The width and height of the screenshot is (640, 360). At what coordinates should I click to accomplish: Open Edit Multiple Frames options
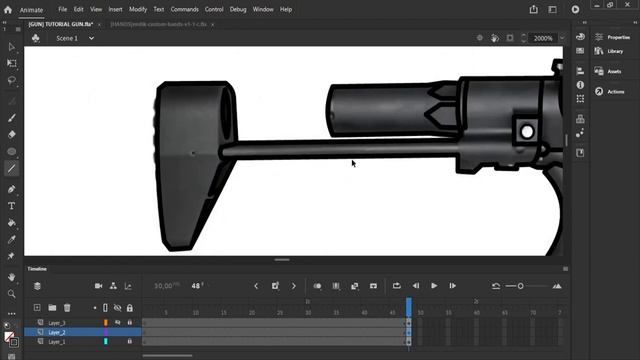pos(336,286)
